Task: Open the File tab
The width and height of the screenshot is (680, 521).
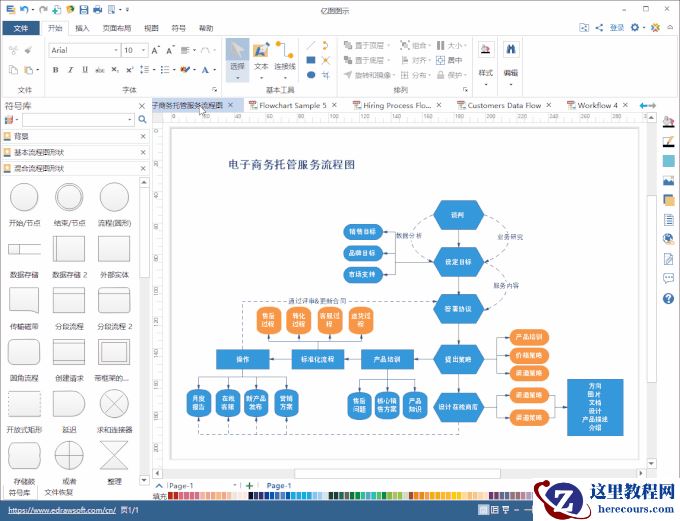Action: point(20,28)
